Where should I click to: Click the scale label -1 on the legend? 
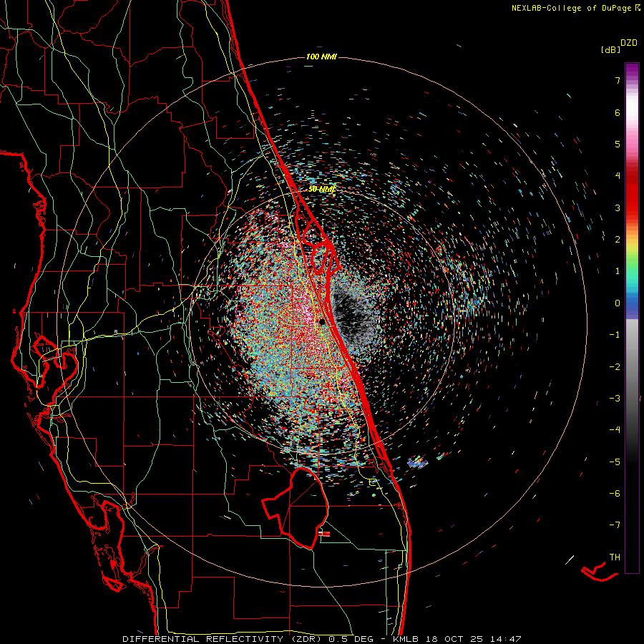click(615, 335)
